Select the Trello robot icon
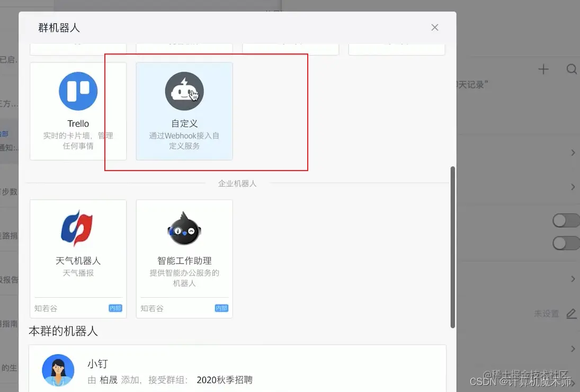The height and width of the screenshot is (392, 580). tap(78, 91)
